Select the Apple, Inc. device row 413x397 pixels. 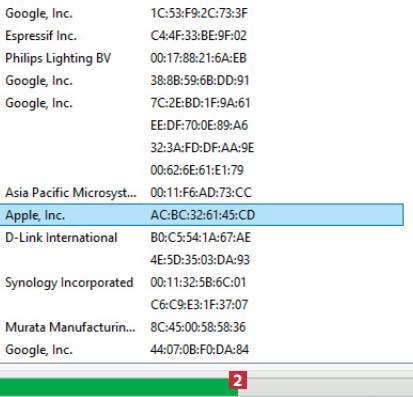coord(202,215)
